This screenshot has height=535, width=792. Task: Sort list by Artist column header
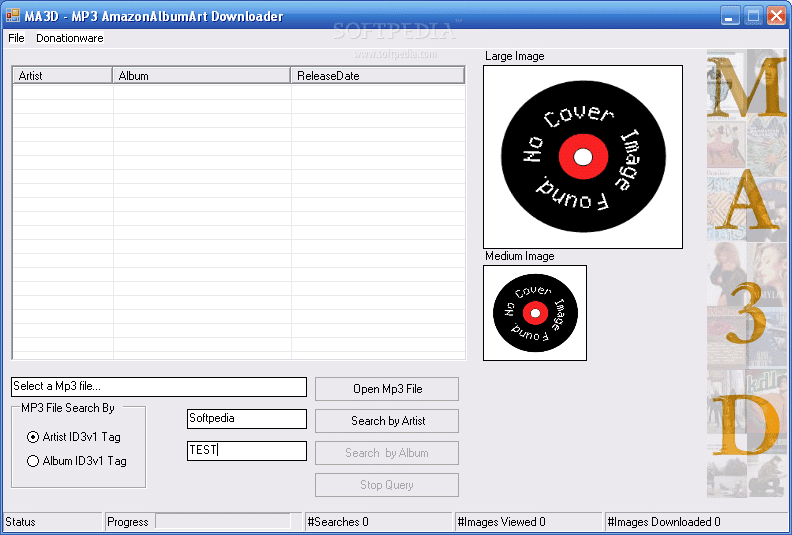point(62,76)
